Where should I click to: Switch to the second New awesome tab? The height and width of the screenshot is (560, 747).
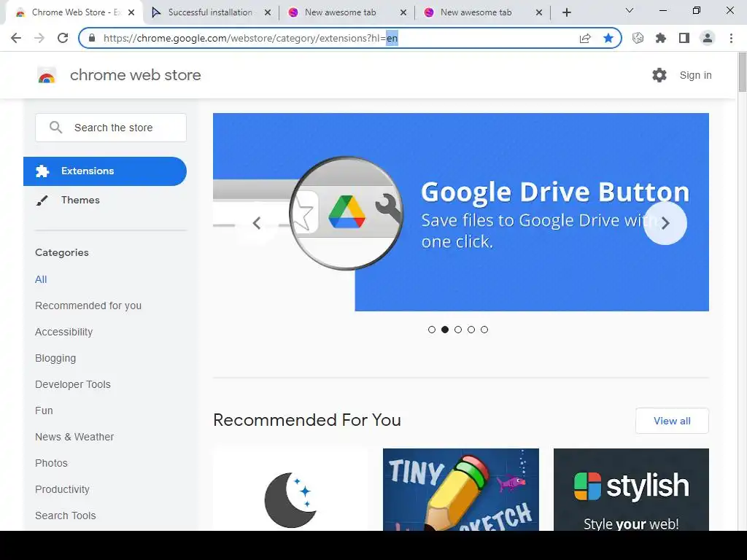[x=481, y=12]
